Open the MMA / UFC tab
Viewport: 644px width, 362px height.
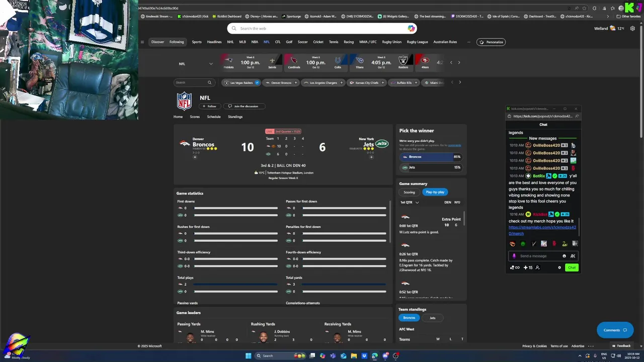click(368, 42)
